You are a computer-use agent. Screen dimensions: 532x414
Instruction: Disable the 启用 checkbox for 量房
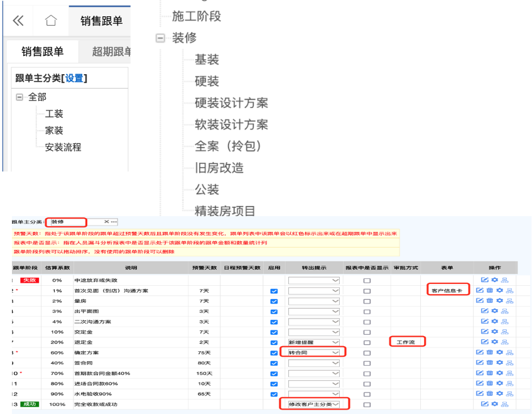tap(273, 301)
